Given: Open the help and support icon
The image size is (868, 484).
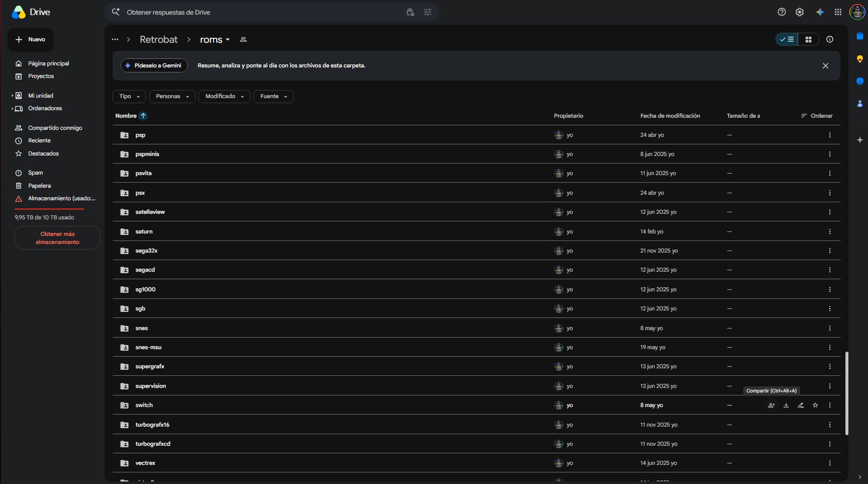Looking at the screenshot, I should pos(782,12).
